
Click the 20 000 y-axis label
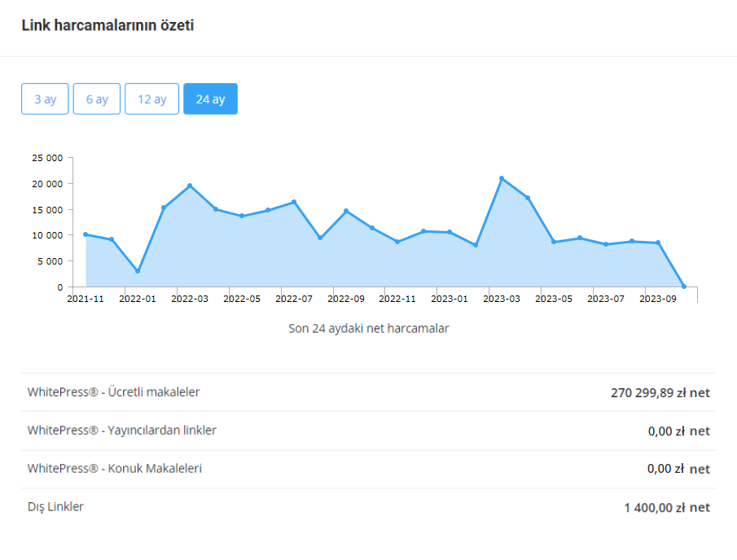pos(47,184)
